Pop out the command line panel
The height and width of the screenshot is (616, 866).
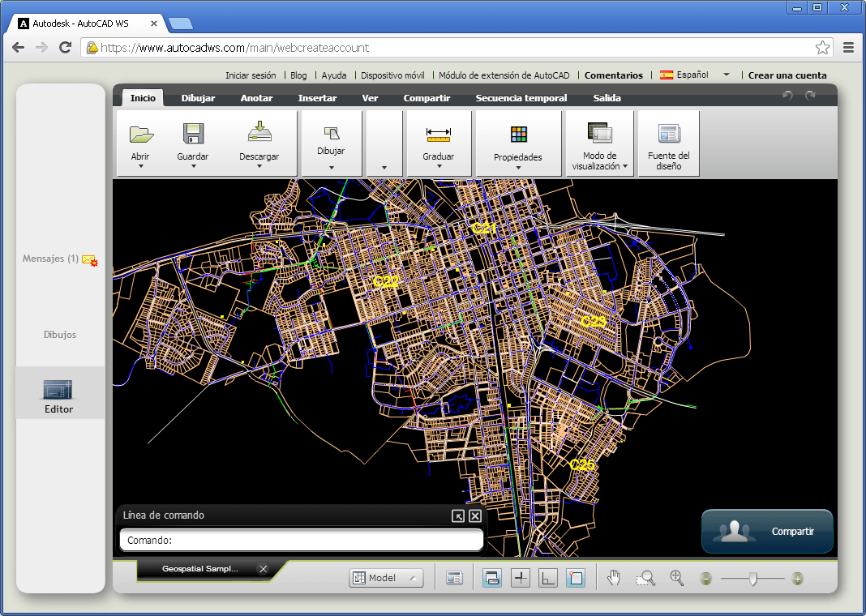458,515
